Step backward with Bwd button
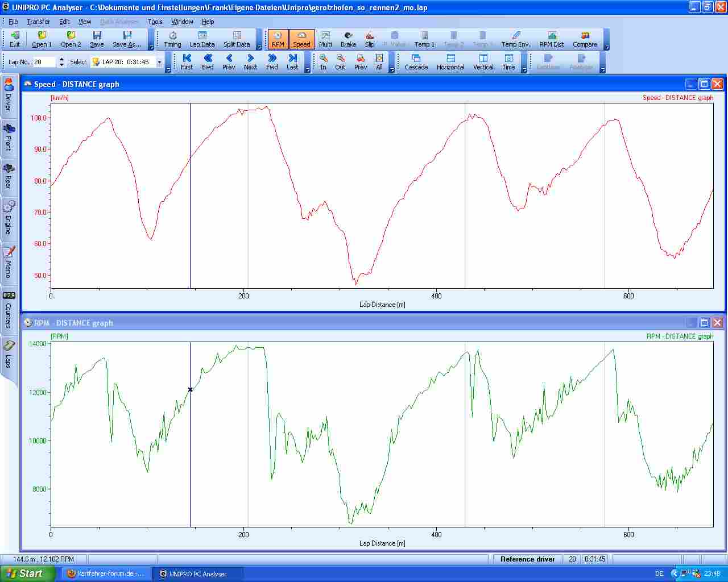The height and width of the screenshot is (582, 728). point(208,62)
